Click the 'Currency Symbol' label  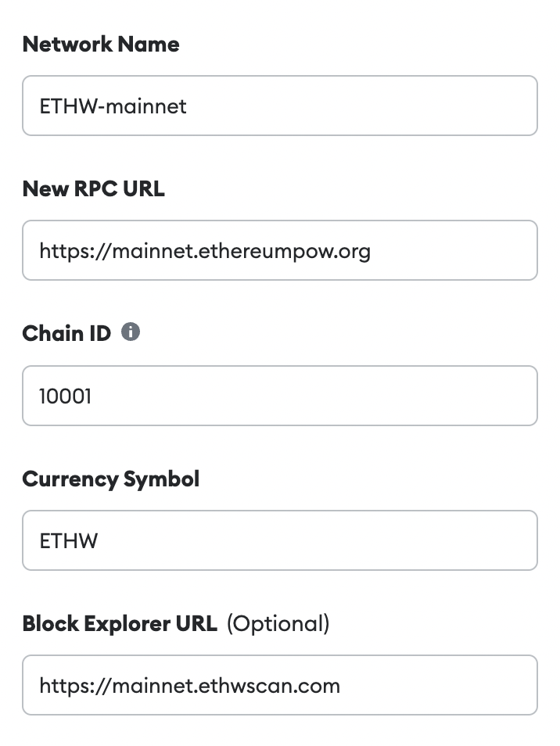coord(111,479)
